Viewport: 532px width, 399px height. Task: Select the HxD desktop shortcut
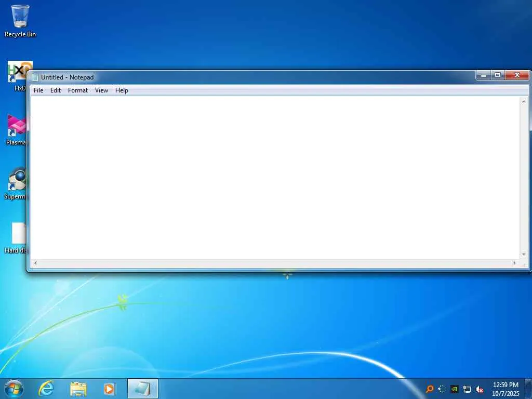tap(18, 76)
